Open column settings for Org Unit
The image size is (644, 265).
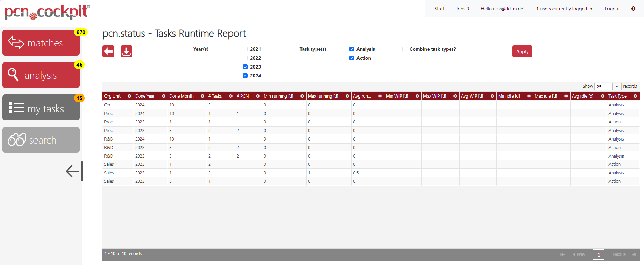[129, 96]
